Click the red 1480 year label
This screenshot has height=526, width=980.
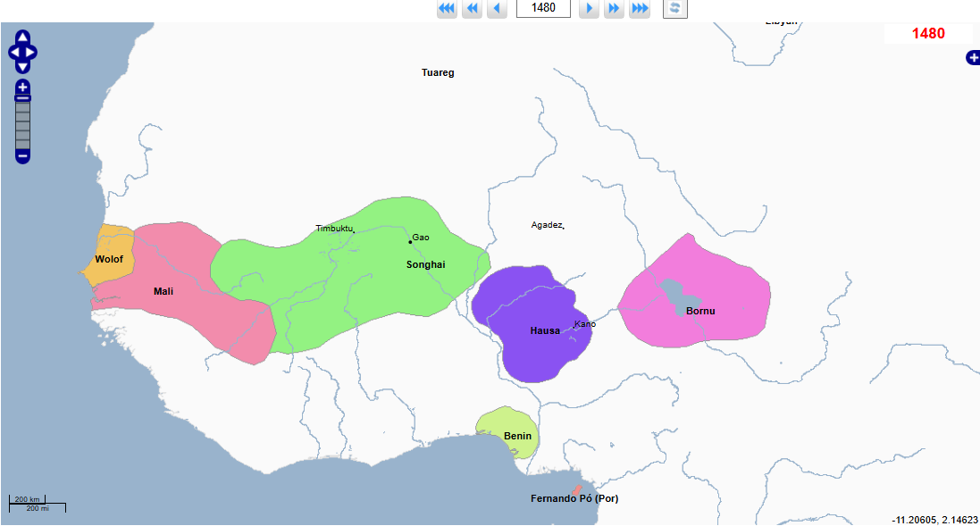928,34
